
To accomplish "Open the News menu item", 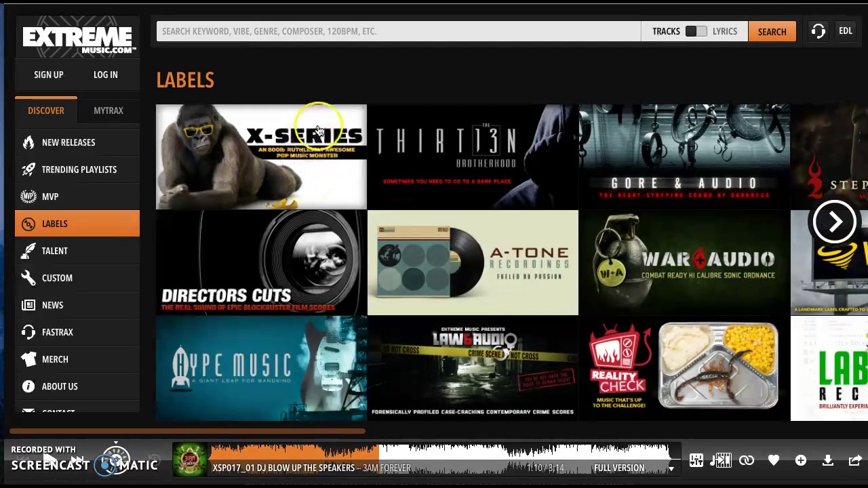I will tap(77, 305).
